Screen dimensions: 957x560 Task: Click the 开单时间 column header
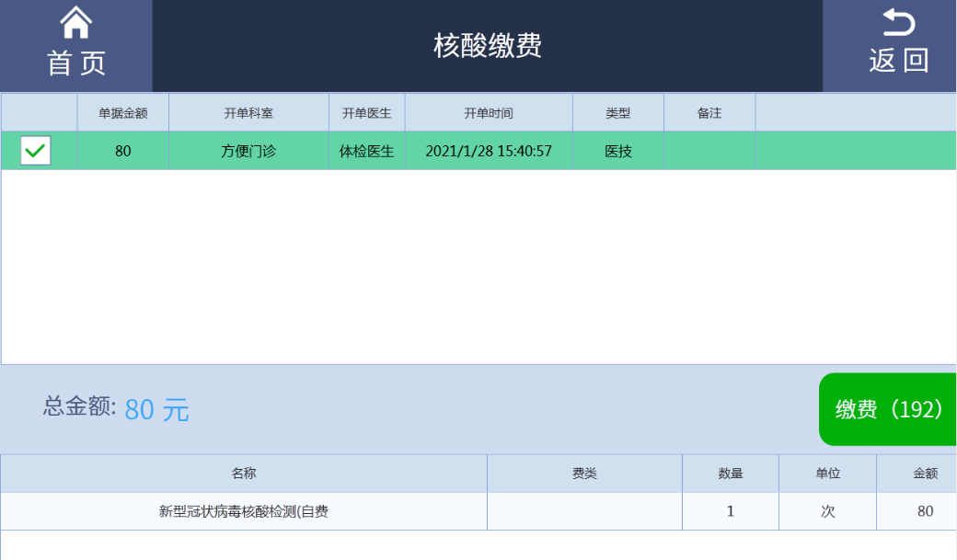click(x=489, y=113)
